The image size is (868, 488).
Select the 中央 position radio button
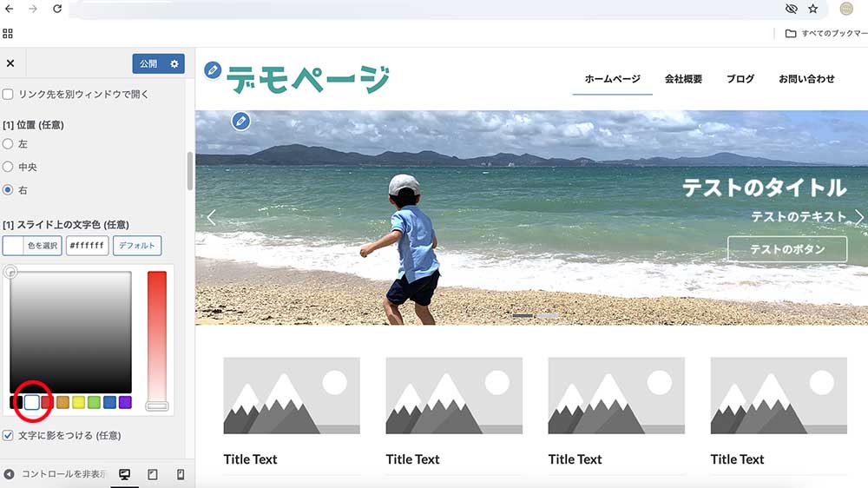8,167
